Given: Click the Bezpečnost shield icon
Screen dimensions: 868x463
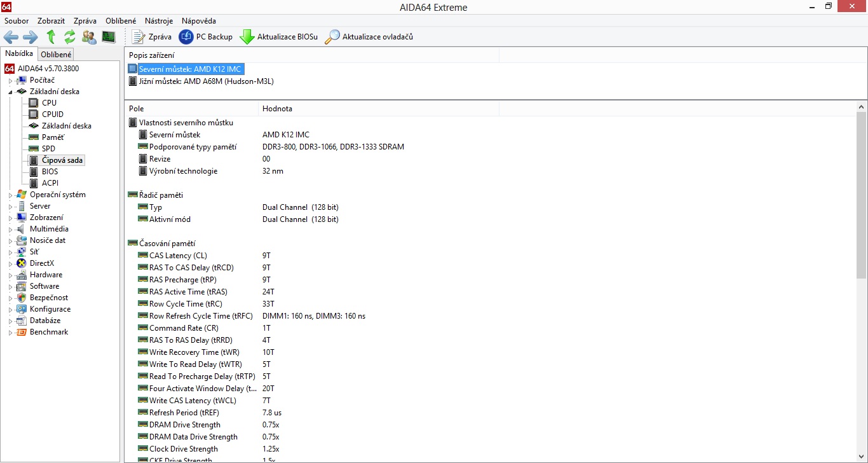Looking at the screenshot, I should [x=22, y=298].
